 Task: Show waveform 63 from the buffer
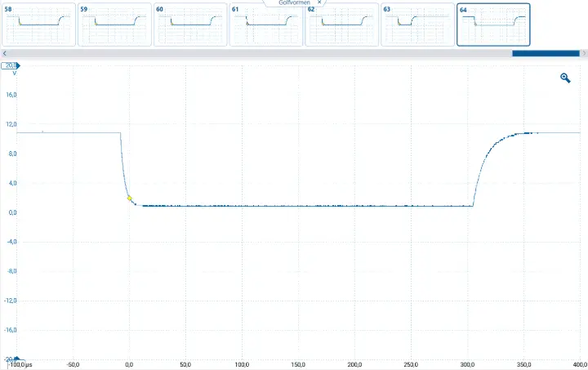pyautogui.click(x=417, y=25)
